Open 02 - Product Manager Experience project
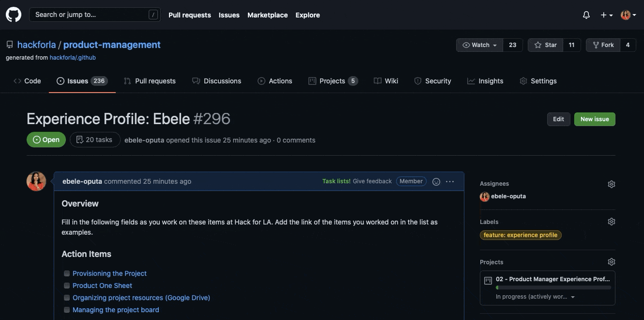The height and width of the screenshot is (320, 644). (x=553, y=279)
